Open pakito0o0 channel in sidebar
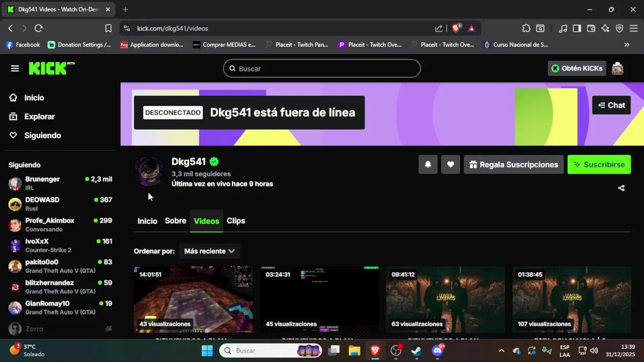The image size is (644, 362). (60, 266)
